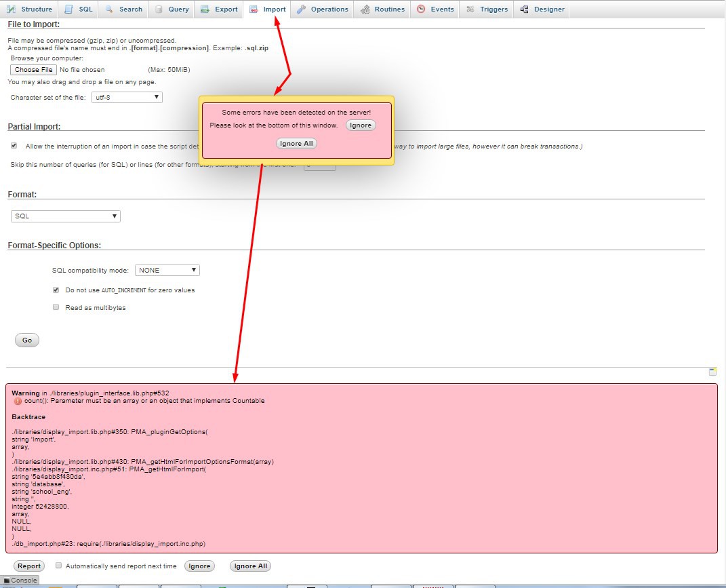
Task: Open the Triggers tab
Action: [x=487, y=9]
